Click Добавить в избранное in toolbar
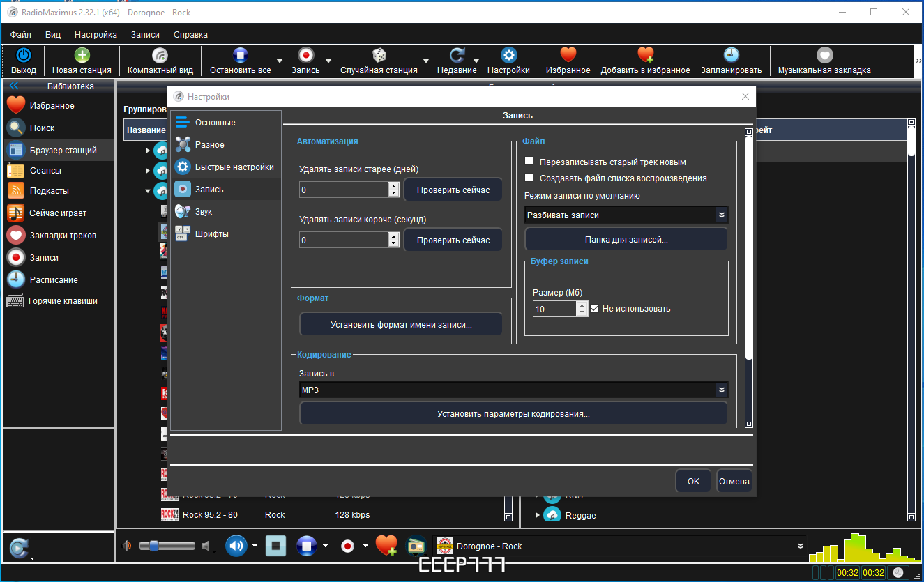Image resolution: width=924 pixels, height=582 pixels. pyautogui.click(x=646, y=61)
